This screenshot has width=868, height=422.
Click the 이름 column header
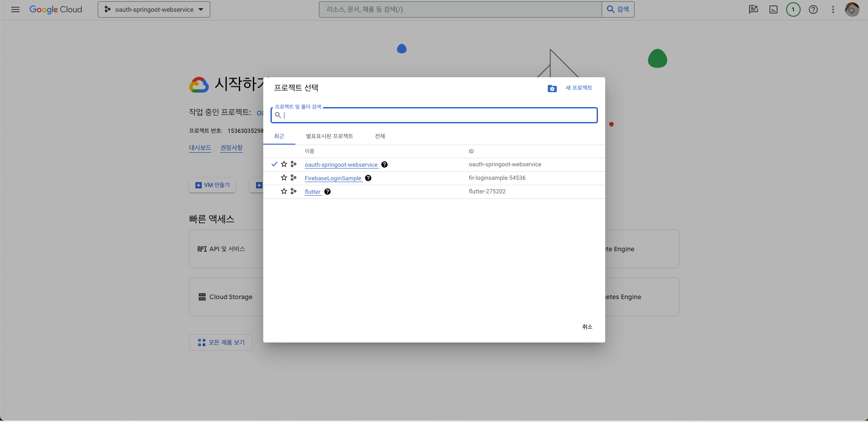(309, 151)
